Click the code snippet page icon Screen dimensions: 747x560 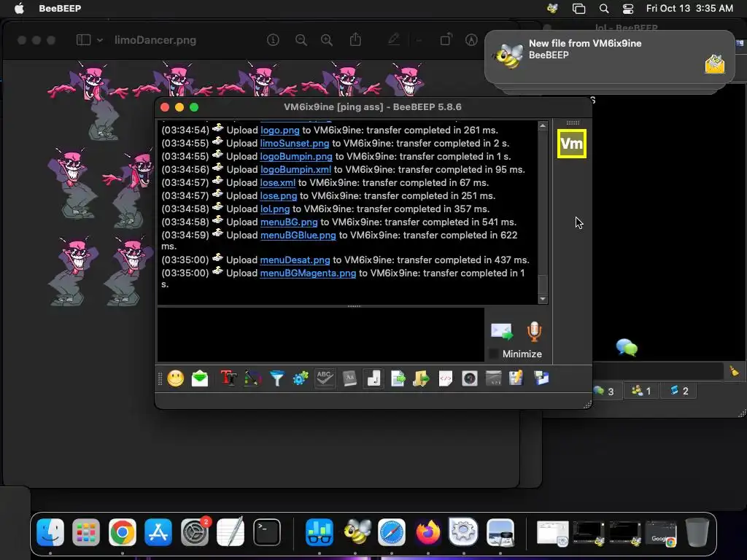446,378
